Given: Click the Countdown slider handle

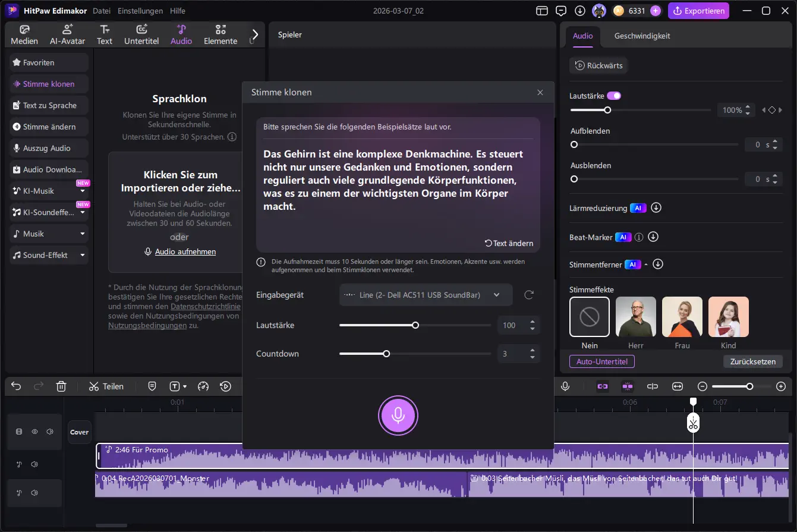Looking at the screenshot, I should (x=386, y=354).
